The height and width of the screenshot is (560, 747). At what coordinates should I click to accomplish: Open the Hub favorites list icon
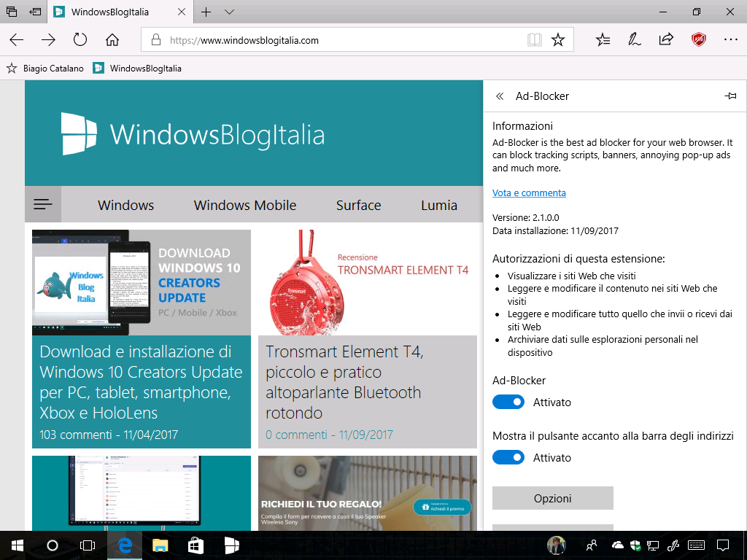pos(603,40)
